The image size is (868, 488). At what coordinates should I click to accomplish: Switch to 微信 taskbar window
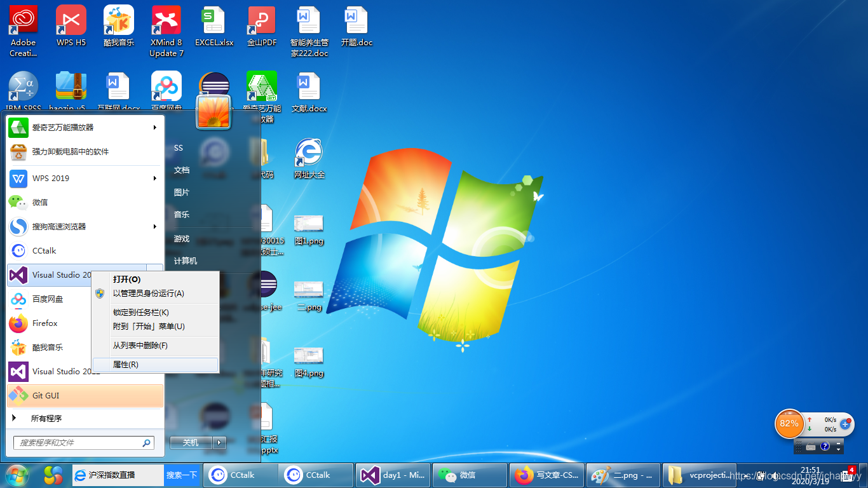[470, 475]
